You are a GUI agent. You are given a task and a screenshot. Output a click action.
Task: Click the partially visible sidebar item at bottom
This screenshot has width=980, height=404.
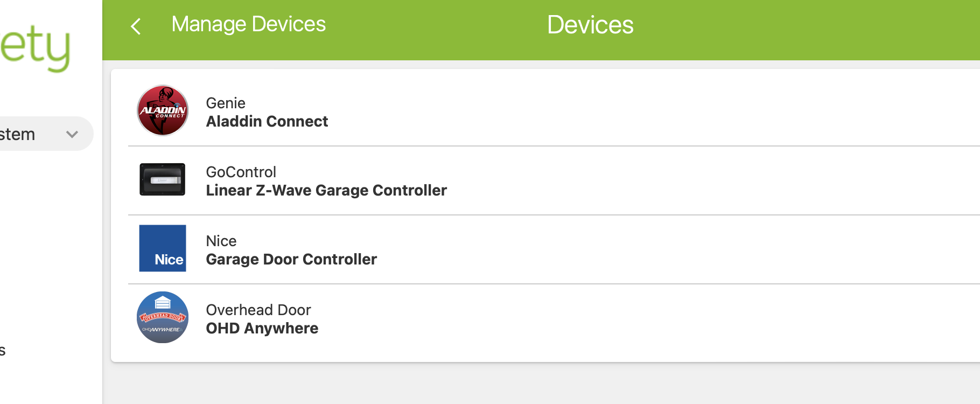(3, 351)
